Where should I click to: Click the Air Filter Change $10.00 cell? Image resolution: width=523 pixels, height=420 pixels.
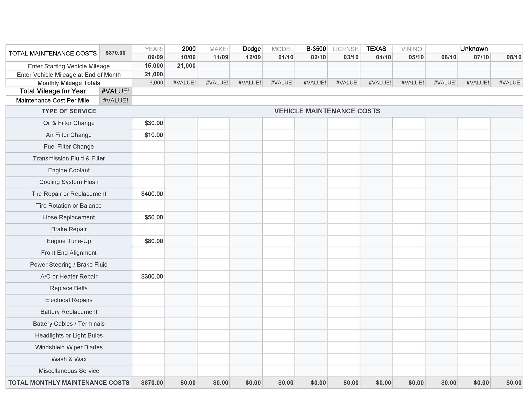click(x=148, y=135)
